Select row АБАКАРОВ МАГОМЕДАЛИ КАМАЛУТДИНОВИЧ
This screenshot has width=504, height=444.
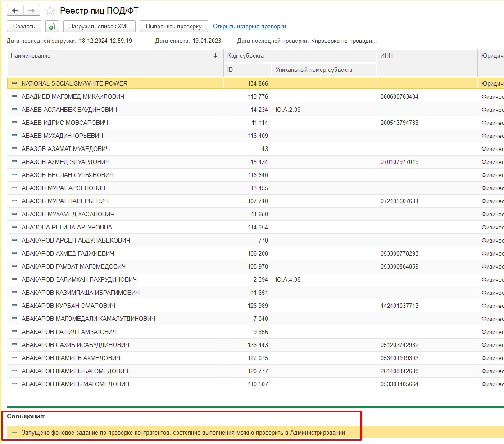coord(255,319)
